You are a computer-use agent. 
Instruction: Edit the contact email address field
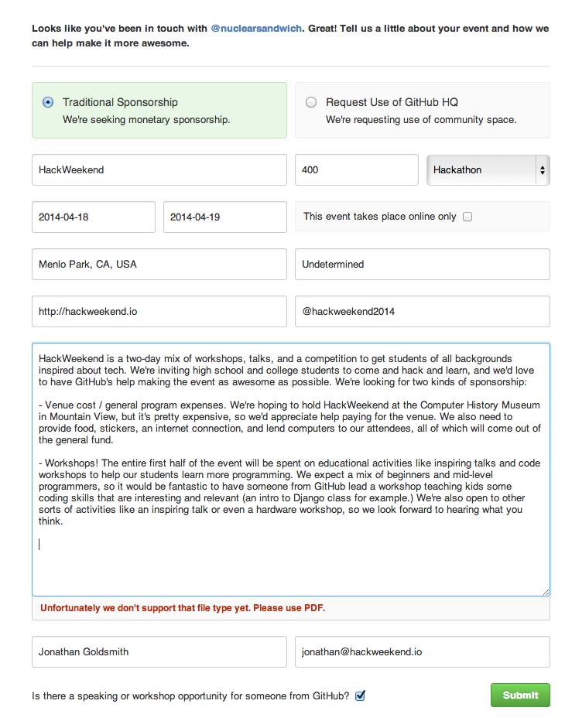click(422, 652)
